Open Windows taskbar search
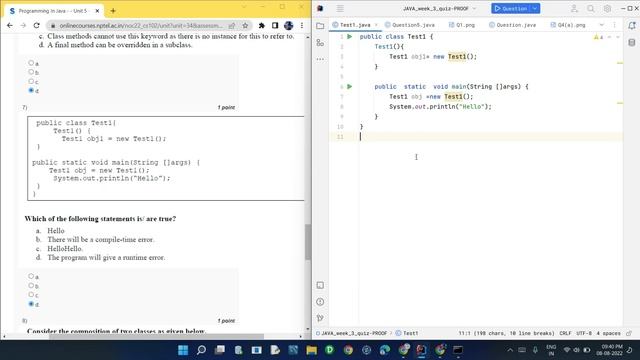The width and height of the screenshot is (640, 360). 201,350
